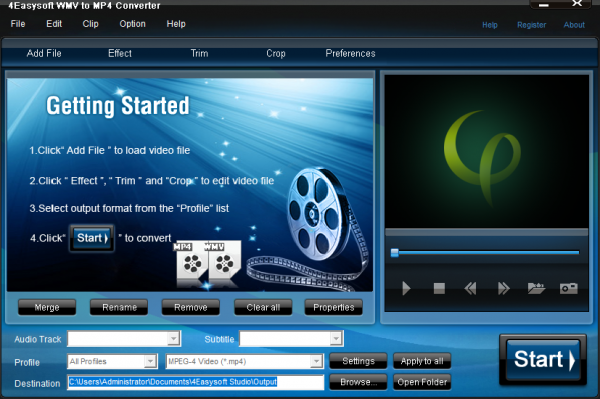Click Add File in the toolbar
The width and height of the screenshot is (600, 399).
[x=44, y=53]
